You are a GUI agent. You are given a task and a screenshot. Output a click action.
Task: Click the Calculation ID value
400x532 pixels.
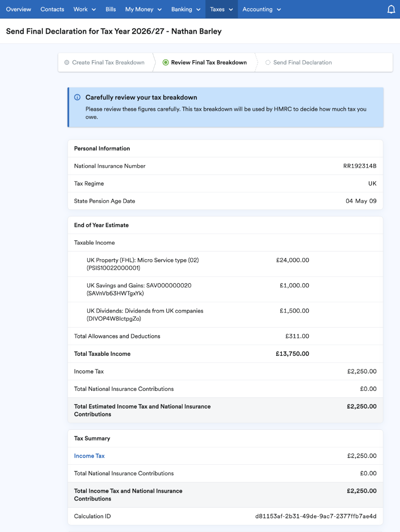pyautogui.click(x=316, y=516)
